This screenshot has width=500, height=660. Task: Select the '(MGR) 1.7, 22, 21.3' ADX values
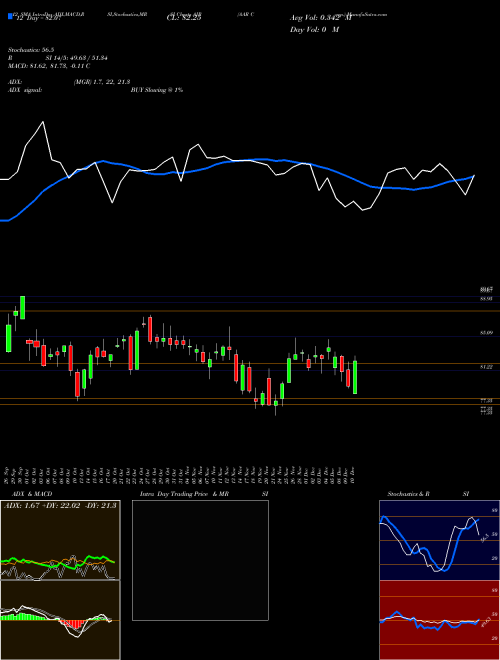pos(101,82)
